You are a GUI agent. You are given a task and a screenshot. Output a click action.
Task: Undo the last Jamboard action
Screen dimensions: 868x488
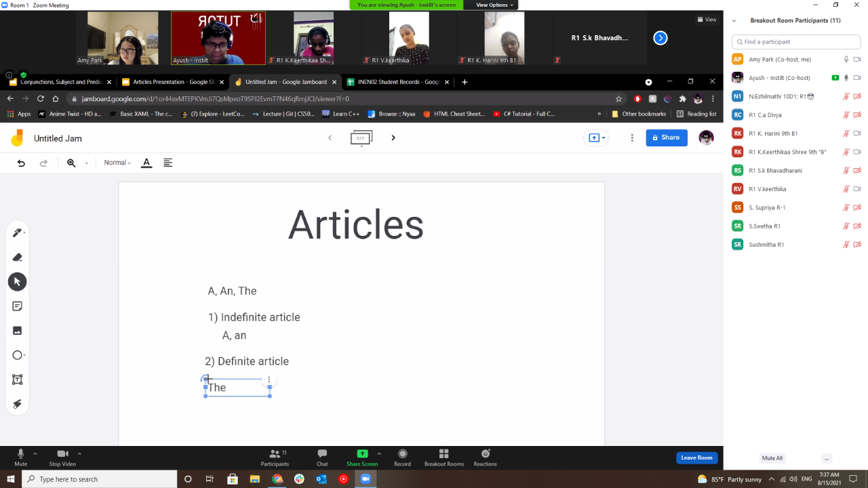pos(21,163)
